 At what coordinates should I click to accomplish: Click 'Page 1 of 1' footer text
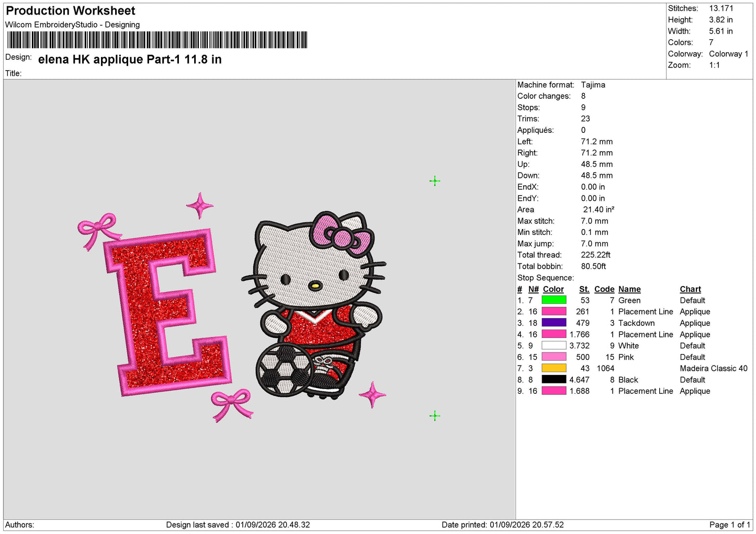click(x=730, y=525)
